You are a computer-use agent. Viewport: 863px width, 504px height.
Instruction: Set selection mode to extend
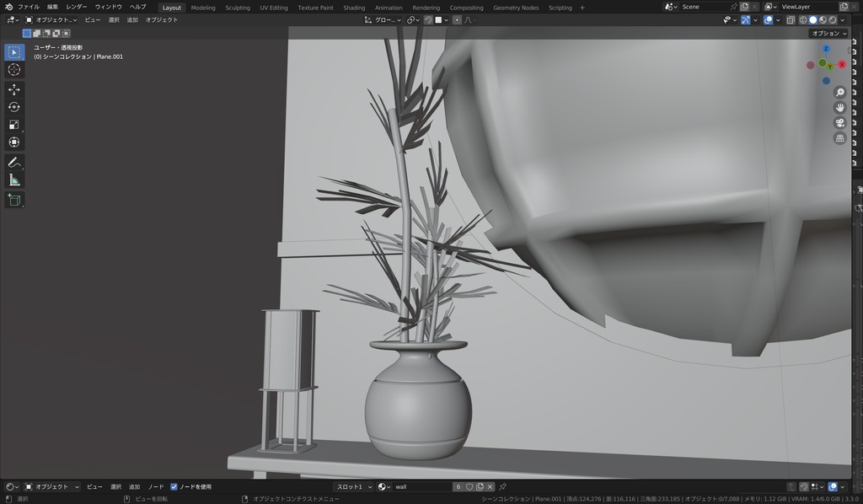[x=36, y=34]
